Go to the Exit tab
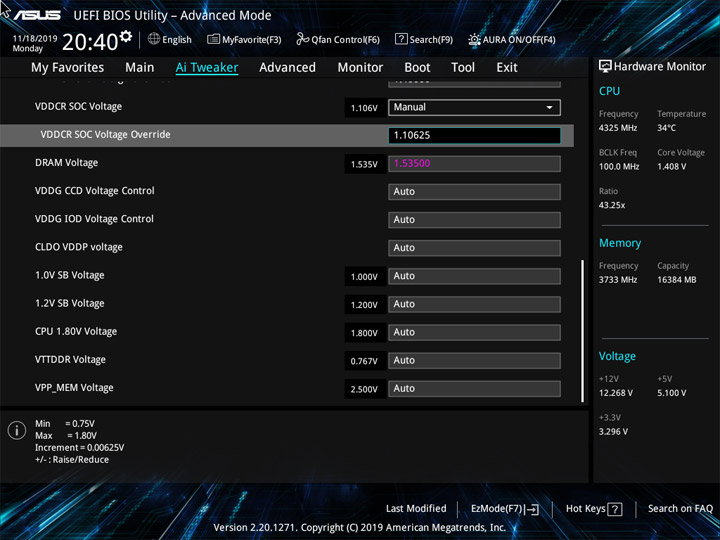The height and width of the screenshot is (540, 720). point(507,68)
